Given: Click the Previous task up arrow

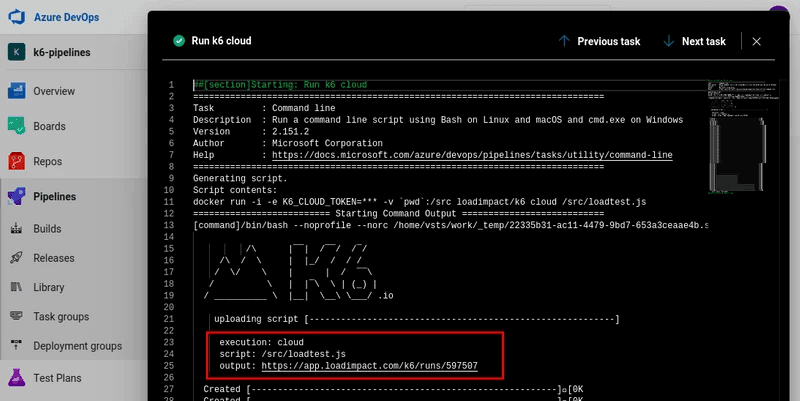Looking at the screenshot, I should (564, 41).
